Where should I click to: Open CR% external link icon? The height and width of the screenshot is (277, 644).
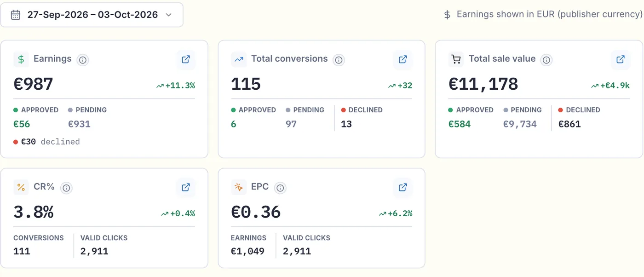(x=186, y=187)
